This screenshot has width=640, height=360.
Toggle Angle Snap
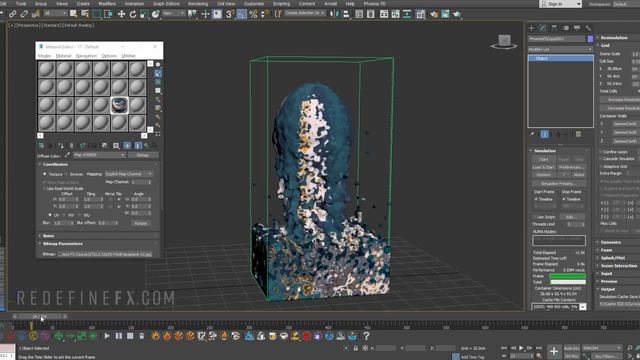242,14
